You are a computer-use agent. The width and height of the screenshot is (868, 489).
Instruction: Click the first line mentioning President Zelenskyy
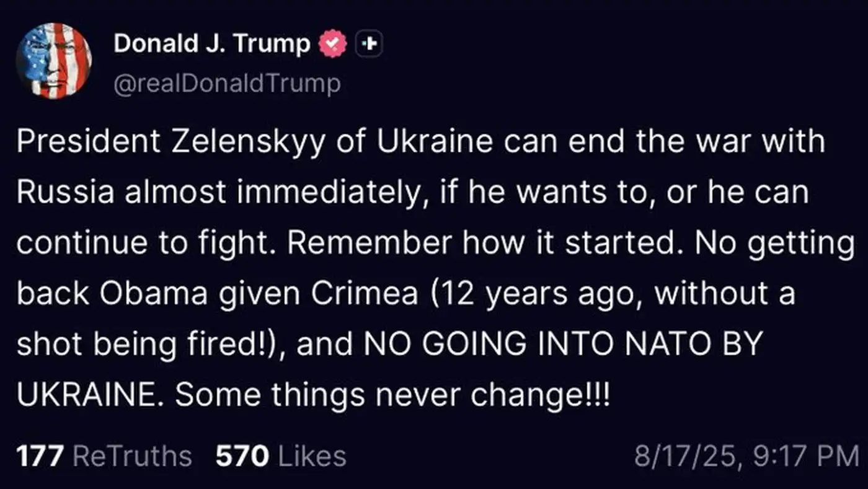click(x=420, y=141)
